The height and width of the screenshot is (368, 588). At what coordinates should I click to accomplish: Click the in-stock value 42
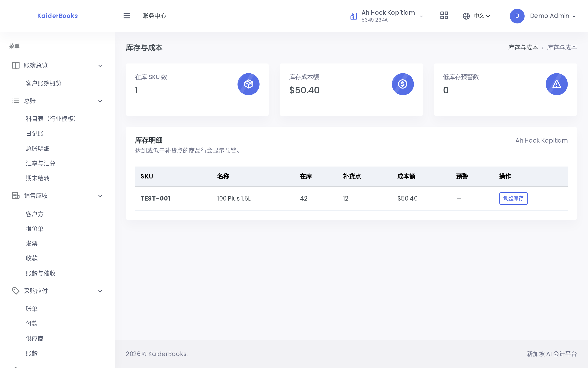click(304, 198)
